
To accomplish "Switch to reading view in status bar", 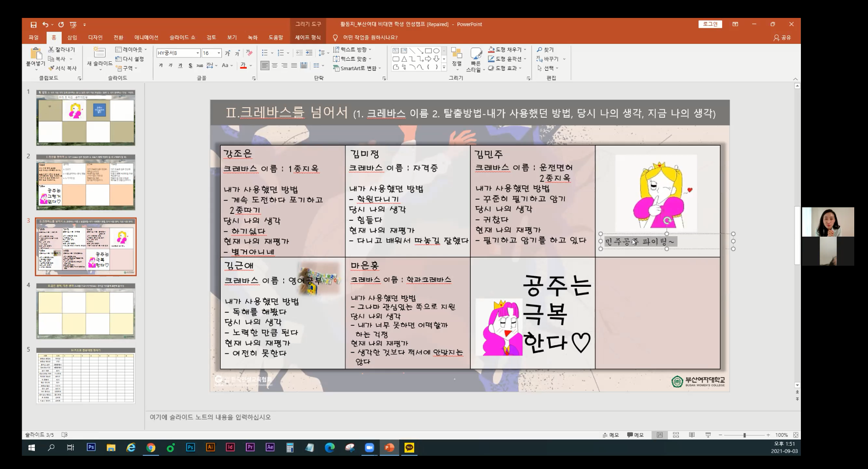I will point(692,435).
